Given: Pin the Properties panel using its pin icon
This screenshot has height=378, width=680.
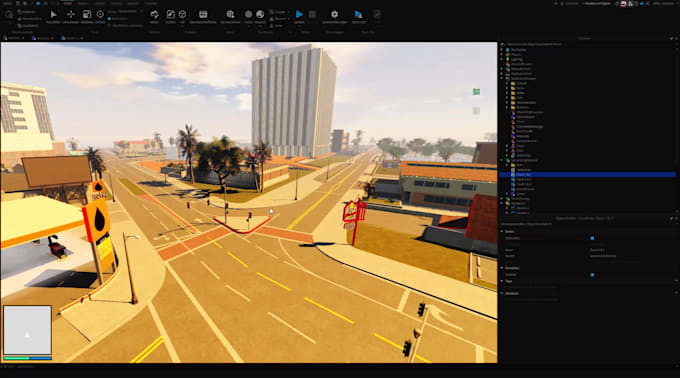Looking at the screenshot, I should click(x=671, y=218).
